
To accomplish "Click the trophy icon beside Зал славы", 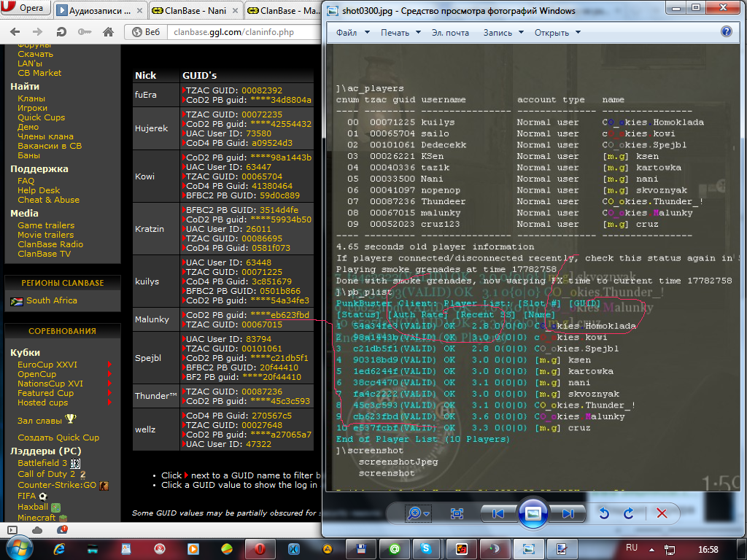I will 71,419.
